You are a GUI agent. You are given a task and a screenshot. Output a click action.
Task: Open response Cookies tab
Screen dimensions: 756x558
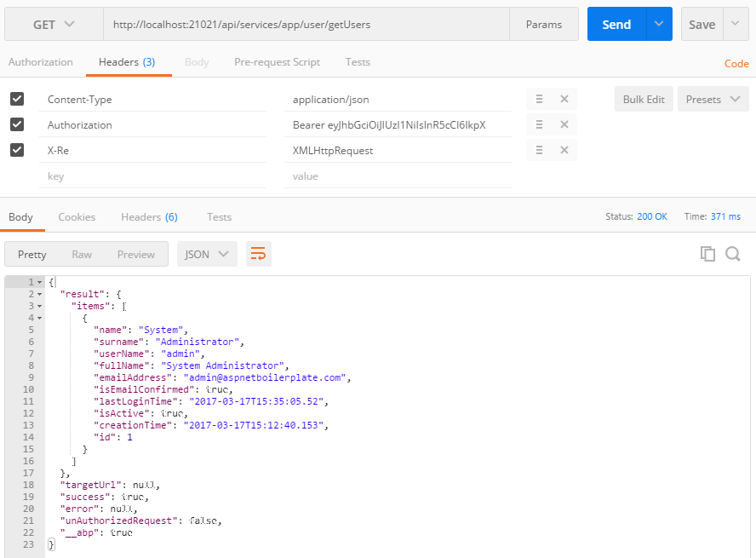coord(77,217)
